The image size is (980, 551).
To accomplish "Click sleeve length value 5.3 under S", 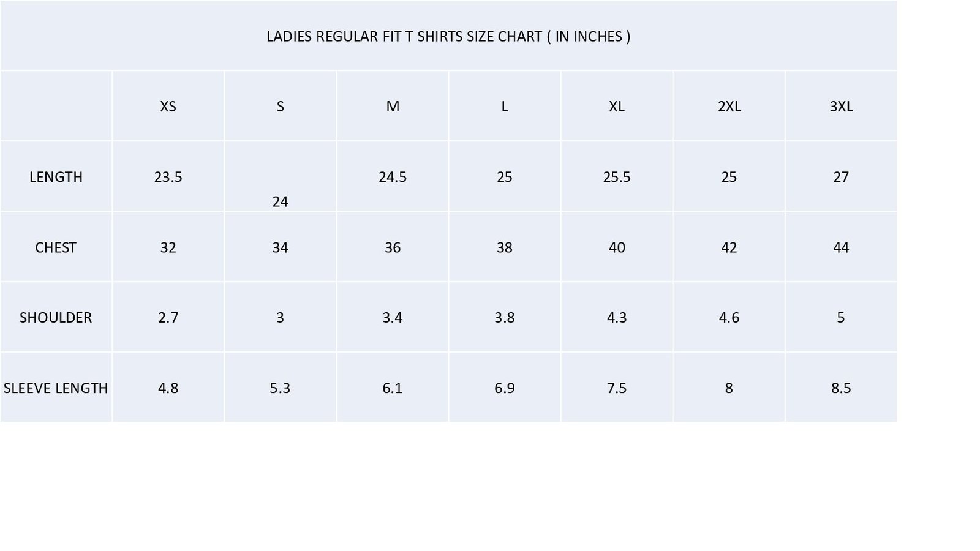I will pos(280,388).
